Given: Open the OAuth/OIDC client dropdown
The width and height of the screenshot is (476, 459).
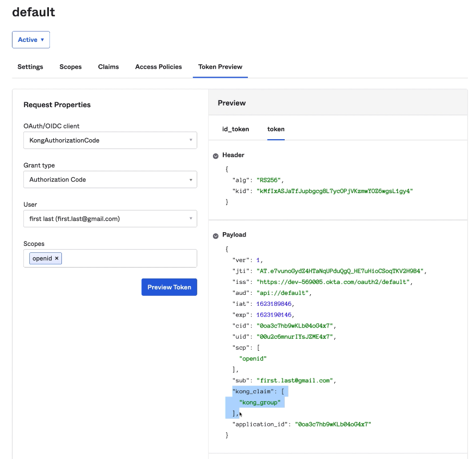Looking at the screenshot, I should pyautogui.click(x=110, y=140).
